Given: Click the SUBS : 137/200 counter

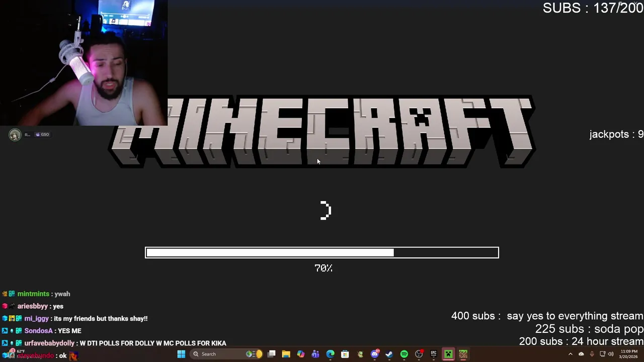Looking at the screenshot, I should (x=593, y=8).
